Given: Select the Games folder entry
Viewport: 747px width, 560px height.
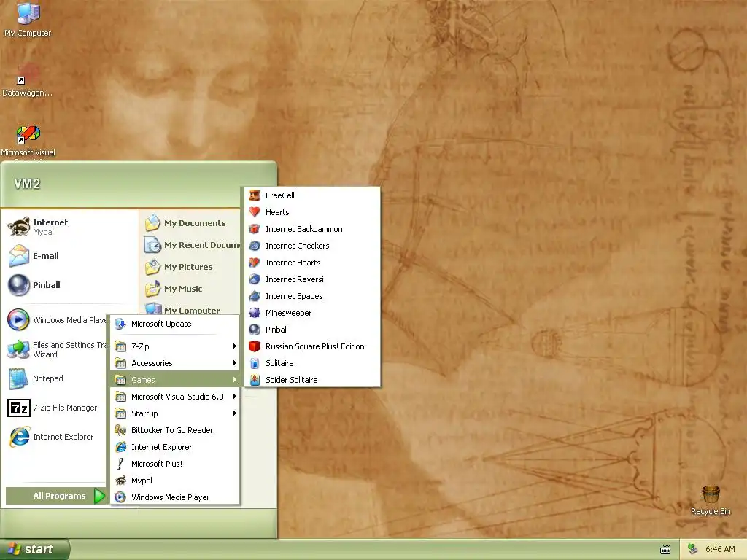Looking at the screenshot, I should [175, 379].
